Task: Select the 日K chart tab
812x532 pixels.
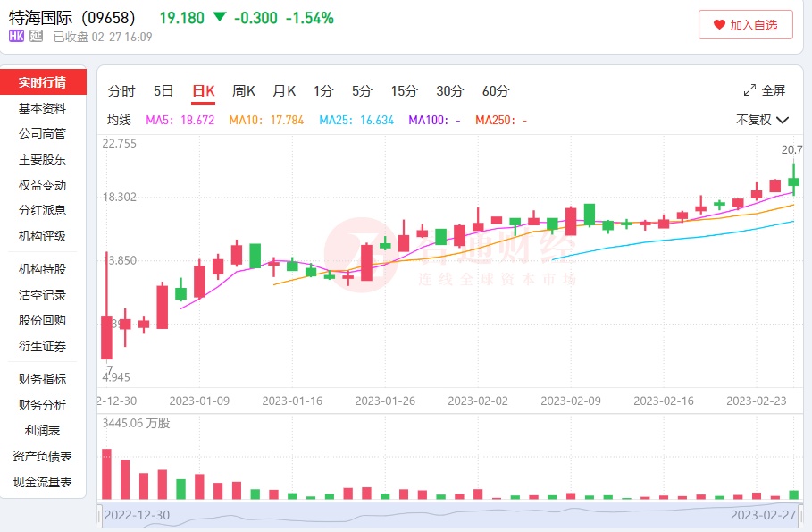Action: point(203,90)
